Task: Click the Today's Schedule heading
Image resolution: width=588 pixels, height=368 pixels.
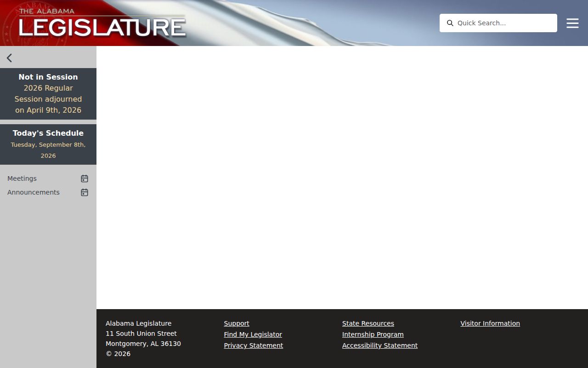Action: [48, 133]
